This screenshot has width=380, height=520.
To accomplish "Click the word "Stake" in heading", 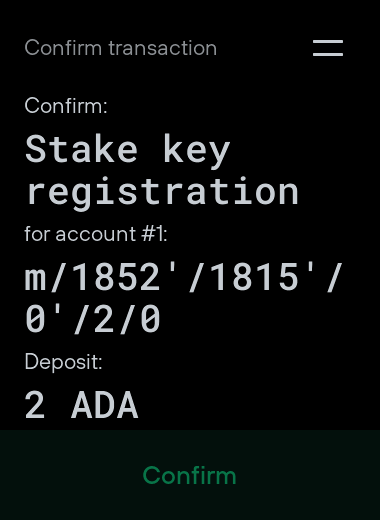I will tap(81, 149).
